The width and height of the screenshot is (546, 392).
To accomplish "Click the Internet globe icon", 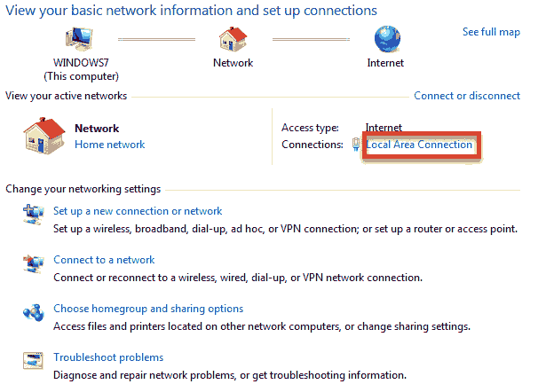I will 386,38.
